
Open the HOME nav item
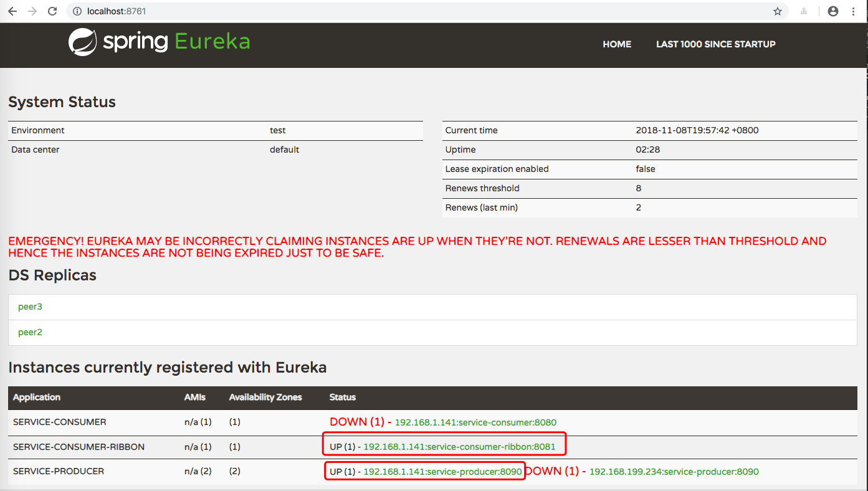(x=617, y=44)
